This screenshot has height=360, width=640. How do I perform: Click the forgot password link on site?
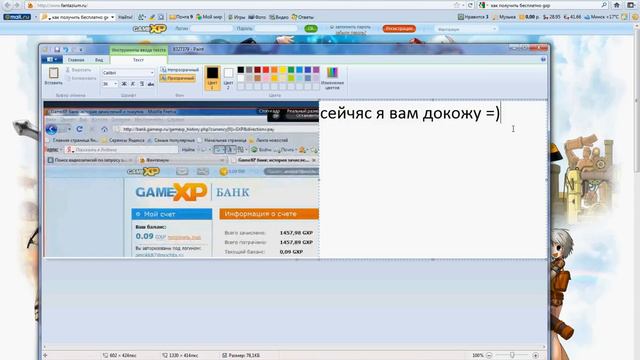click(x=351, y=32)
